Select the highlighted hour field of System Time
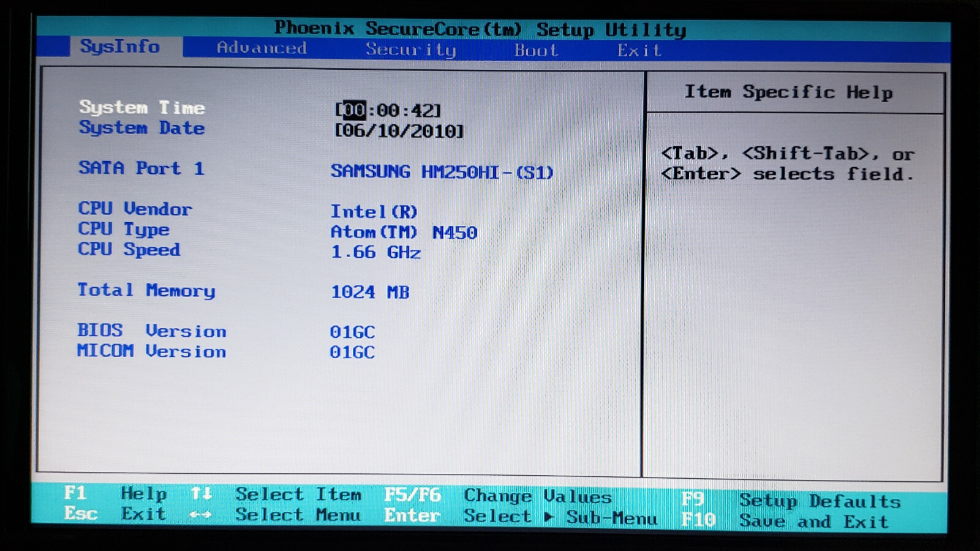The image size is (980, 551). click(x=354, y=110)
